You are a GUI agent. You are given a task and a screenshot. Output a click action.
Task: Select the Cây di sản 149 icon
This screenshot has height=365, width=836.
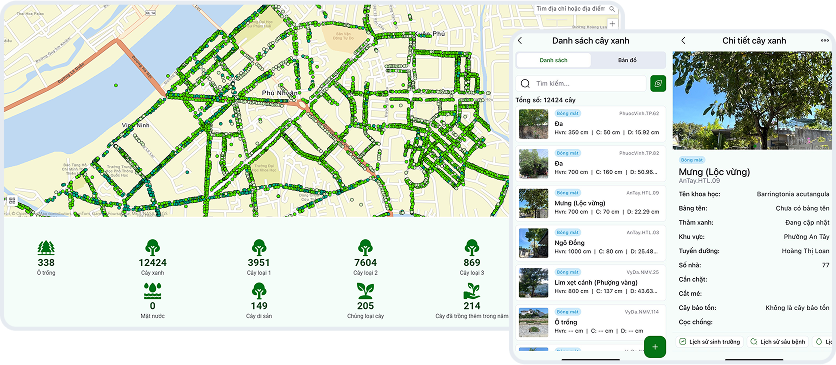[x=259, y=291]
